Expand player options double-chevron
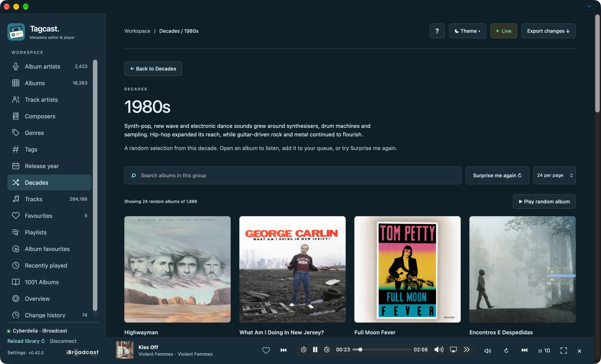Viewport: 601px width, 364px height. (467, 350)
